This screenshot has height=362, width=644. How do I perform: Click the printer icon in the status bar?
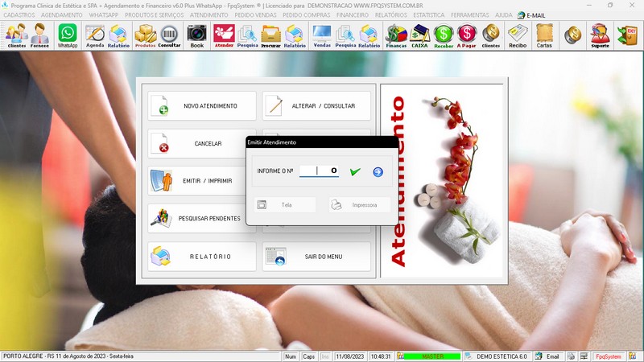pyautogui.click(x=571, y=356)
